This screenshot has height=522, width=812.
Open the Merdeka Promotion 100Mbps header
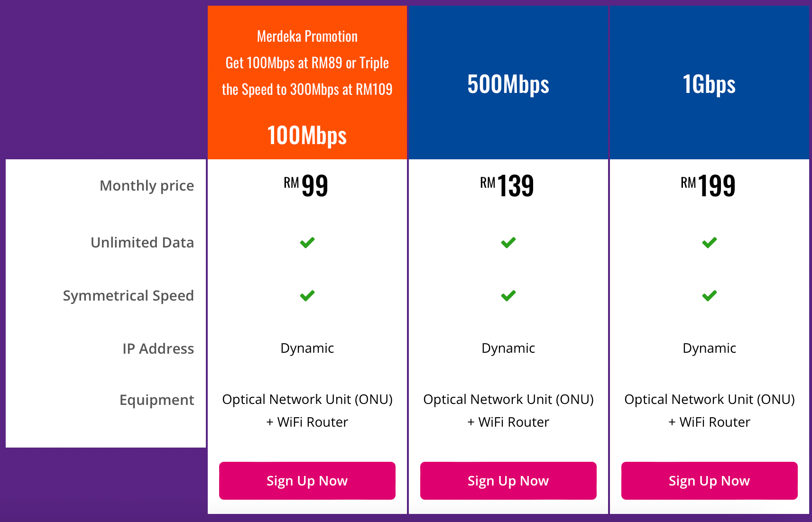(x=307, y=81)
